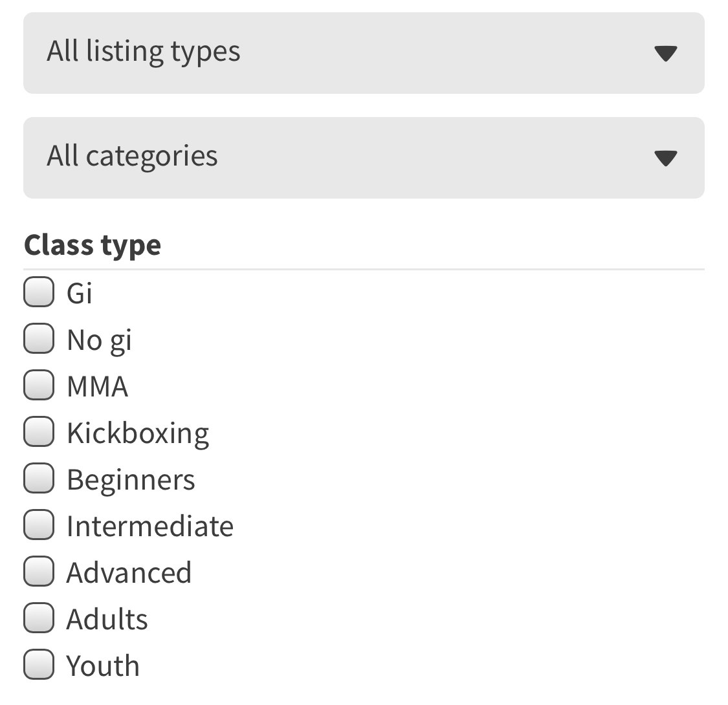The image size is (728, 705).
Task: Click the Beginners label text
Action: pos(131,480)
